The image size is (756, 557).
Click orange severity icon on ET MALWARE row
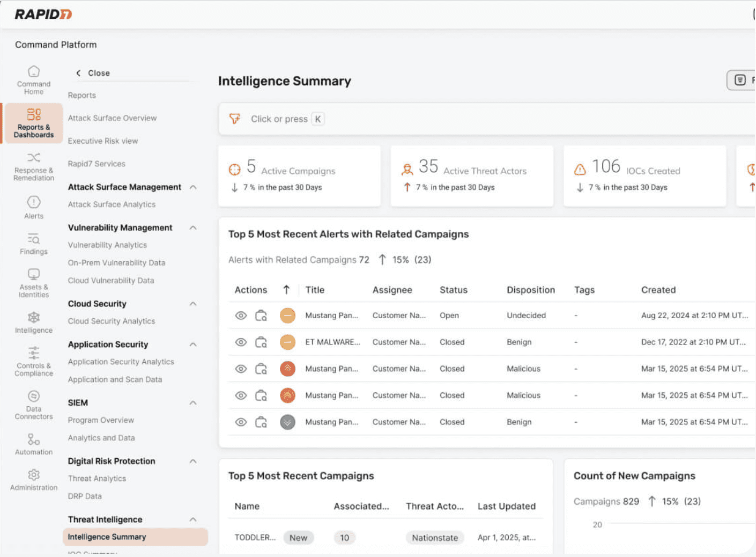point(288,342)
